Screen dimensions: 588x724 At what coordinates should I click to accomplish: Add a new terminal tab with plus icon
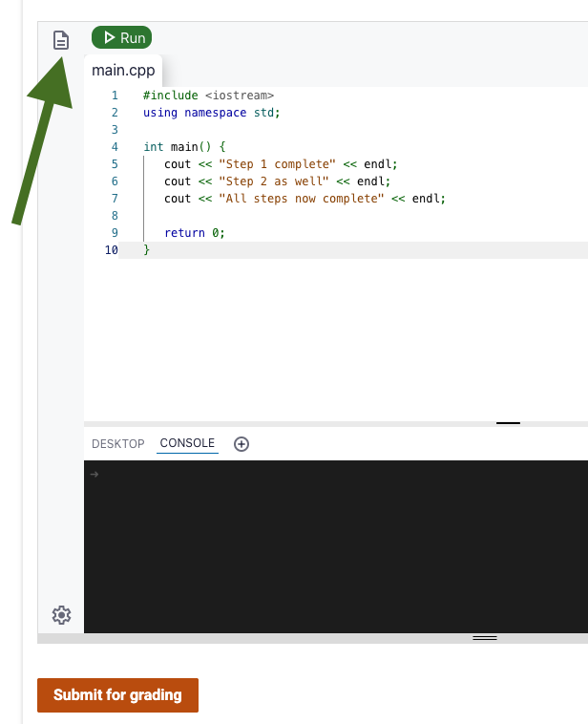tap(241, 444)
